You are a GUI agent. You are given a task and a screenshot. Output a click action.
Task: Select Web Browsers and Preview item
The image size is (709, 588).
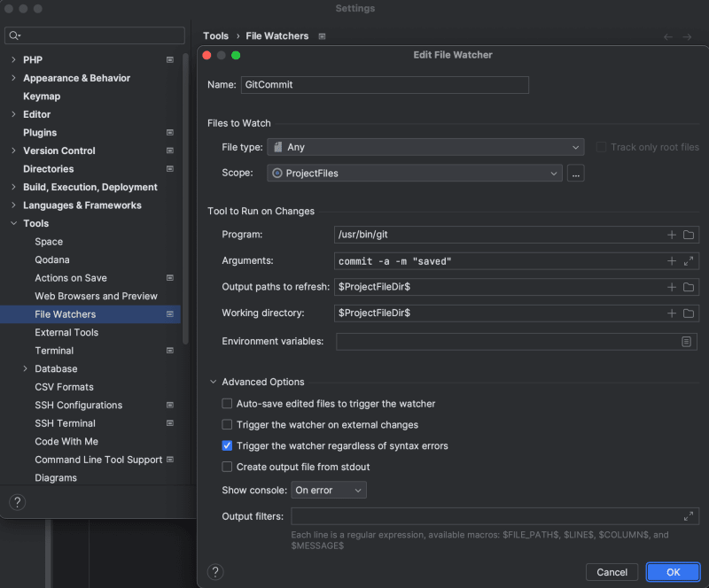[x=96, y=296]
